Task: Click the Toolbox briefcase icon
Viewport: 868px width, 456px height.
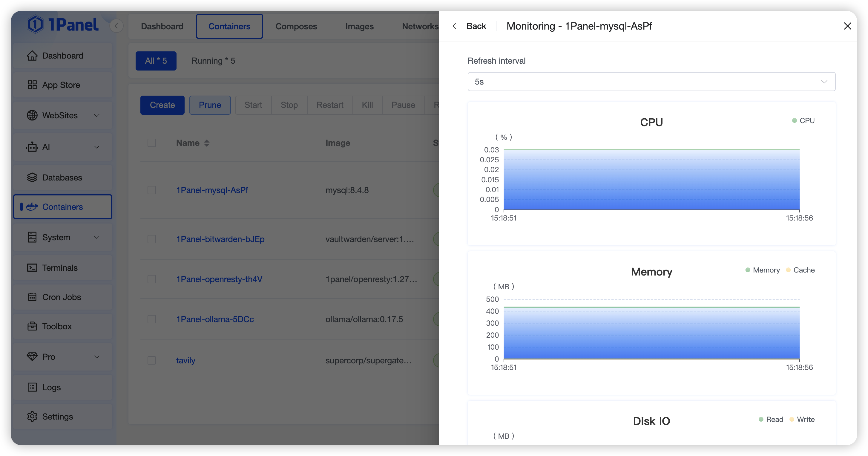Action: coord(32,326)
